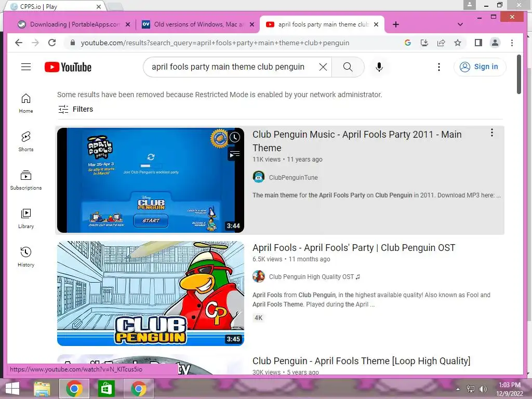This screenshot has height=399, width=532.
Task: Open History in the sidebar
Action: click(x=26, y=257)
